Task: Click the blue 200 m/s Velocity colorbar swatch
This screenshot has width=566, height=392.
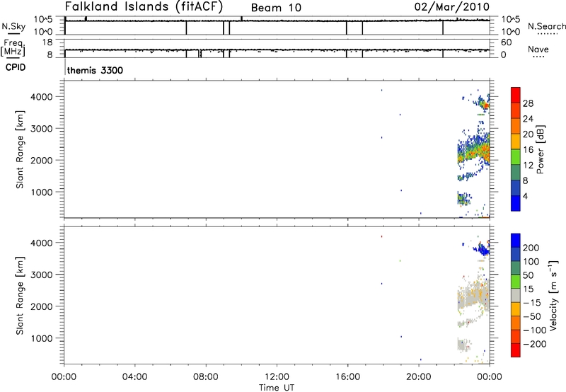Action: pos(516,241)
